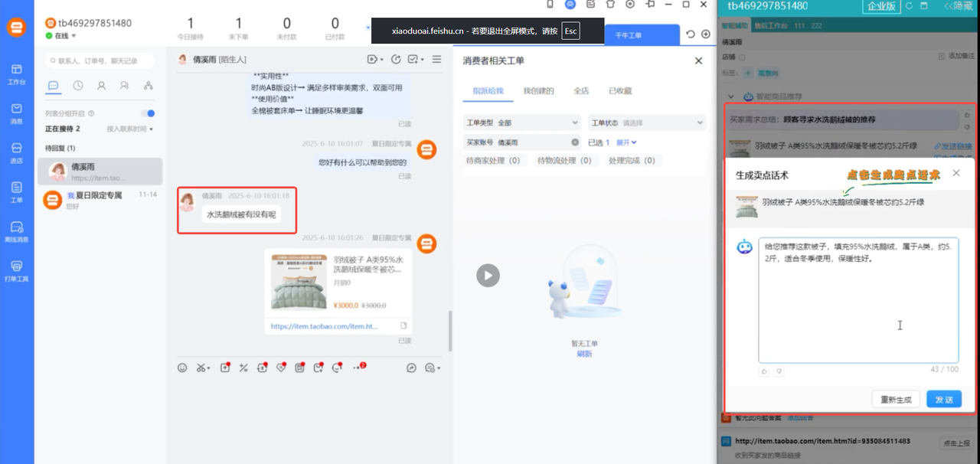Thumbs down the generated sales script
This screenshot has width=980, height=464.
click(x=778, y=371)
